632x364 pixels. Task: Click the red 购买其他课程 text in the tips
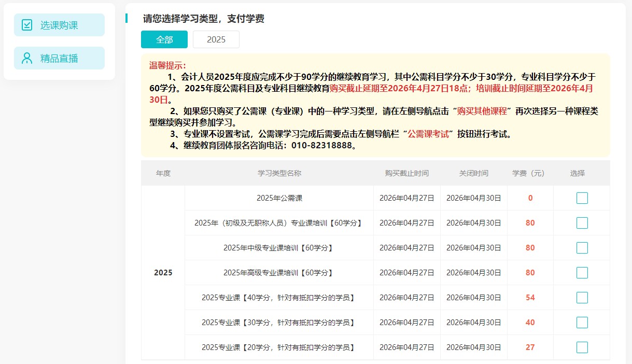point(482,111)
